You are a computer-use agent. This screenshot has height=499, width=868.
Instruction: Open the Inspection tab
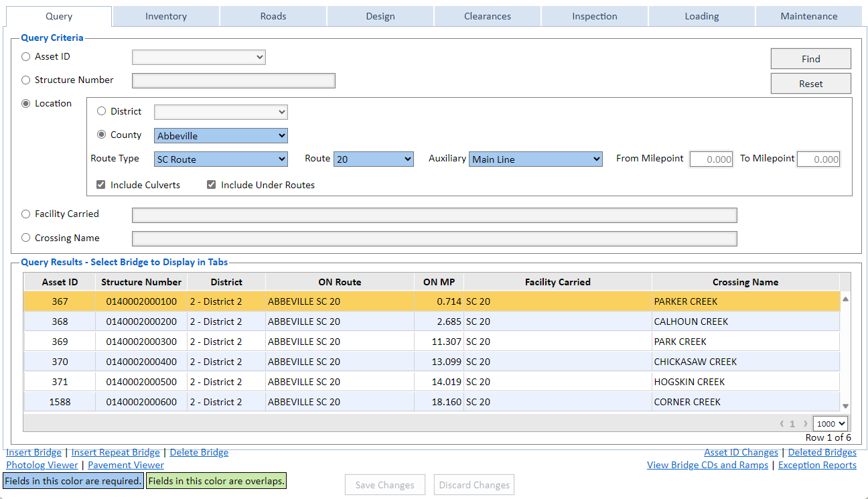click(595, 16)
